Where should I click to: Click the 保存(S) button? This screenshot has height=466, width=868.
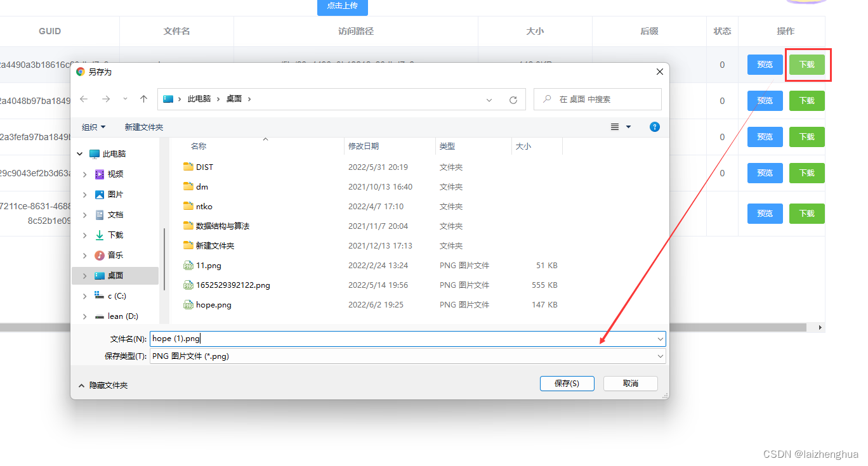(x=567, y=384)
